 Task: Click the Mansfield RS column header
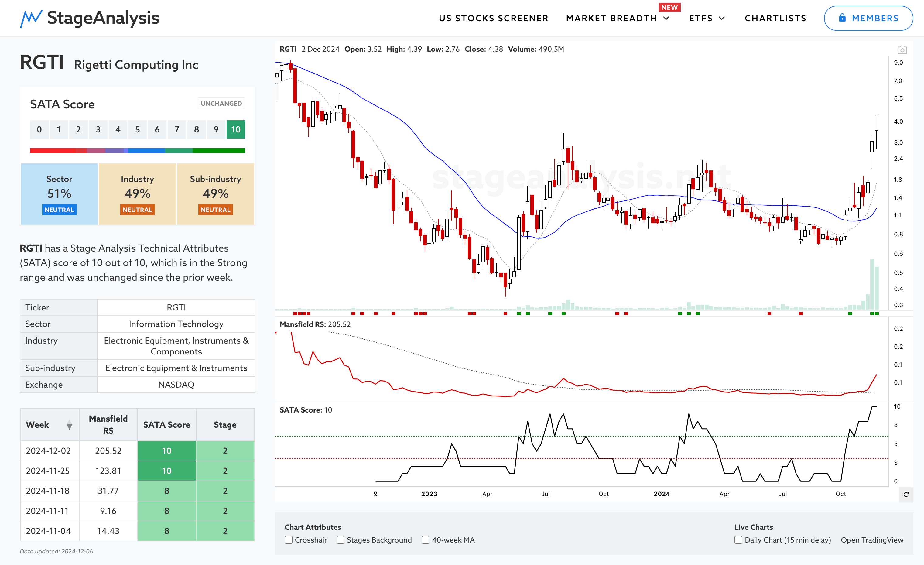point(108,425)
